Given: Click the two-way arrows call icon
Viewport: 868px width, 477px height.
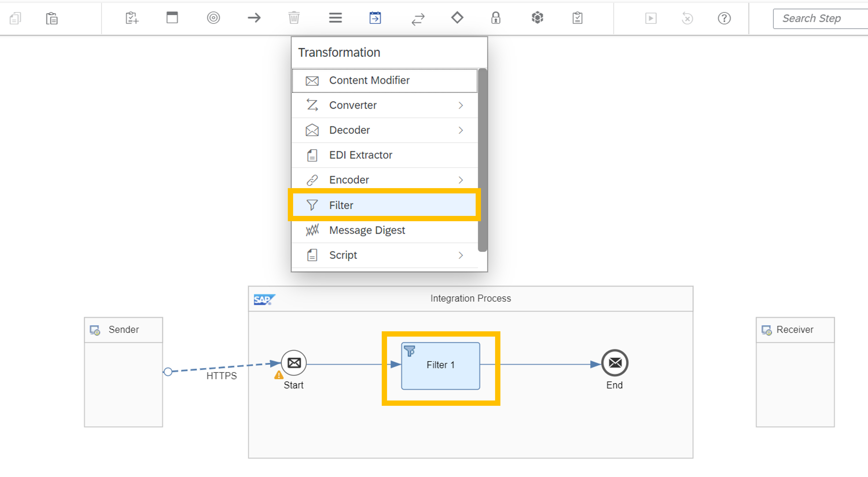Looking at the screenshot, I should click(x=418, y=19).
